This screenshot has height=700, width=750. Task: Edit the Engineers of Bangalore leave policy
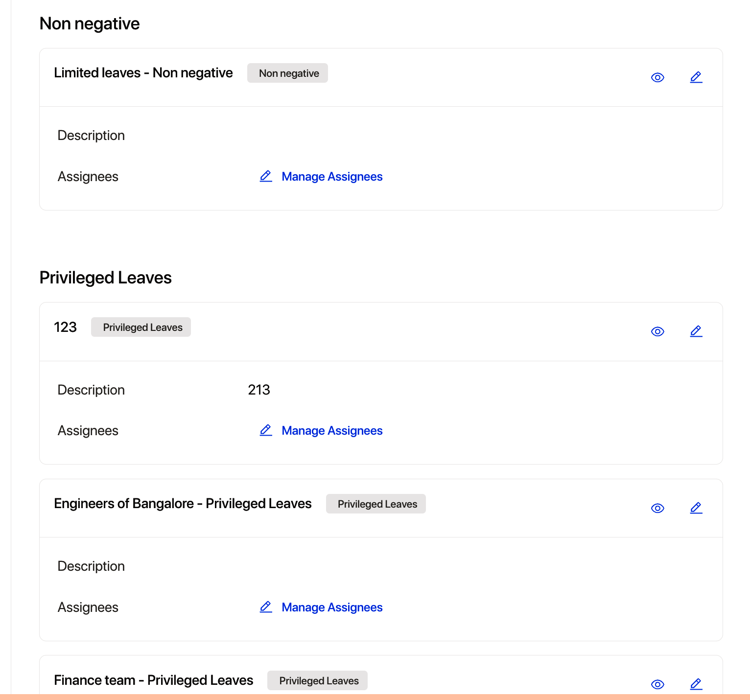pyautogui.click(x=696, y=508)
